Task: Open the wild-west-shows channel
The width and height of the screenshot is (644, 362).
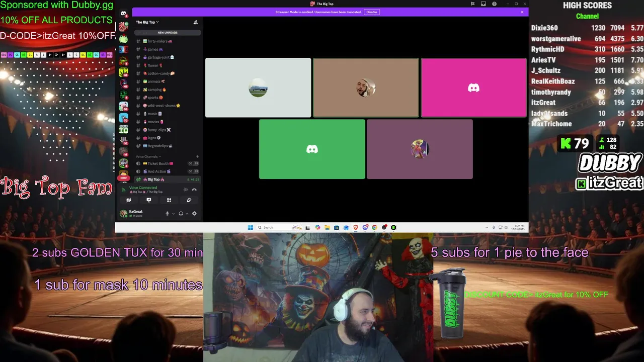Action: pyautogui.click(x=167, y=106)
